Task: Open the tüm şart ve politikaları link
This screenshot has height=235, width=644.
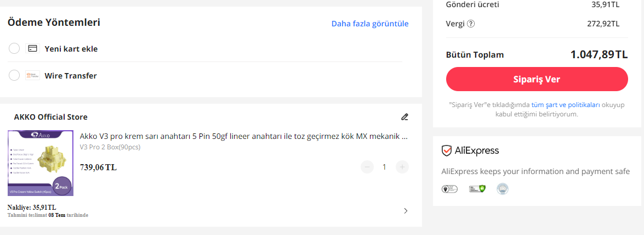Action: click(x=566, y=104)
